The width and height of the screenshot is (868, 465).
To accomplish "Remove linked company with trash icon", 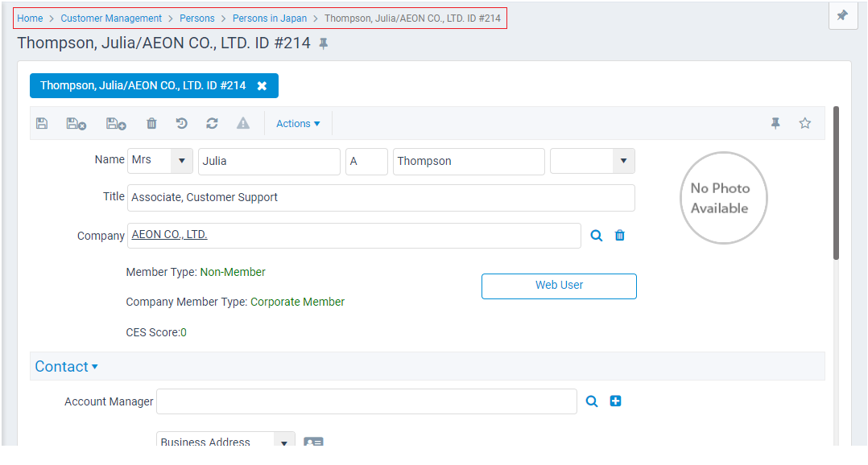I will 620,236.
